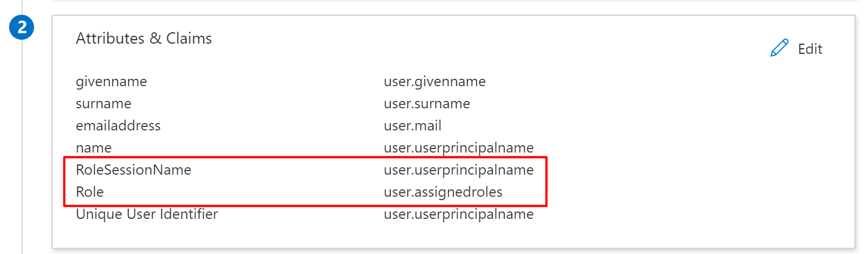This screenshot has height=254, width=868.
Task: Click RoleSessionName's user.userprincipalname value
Action: pyautogui.click(x=458, y=170)
